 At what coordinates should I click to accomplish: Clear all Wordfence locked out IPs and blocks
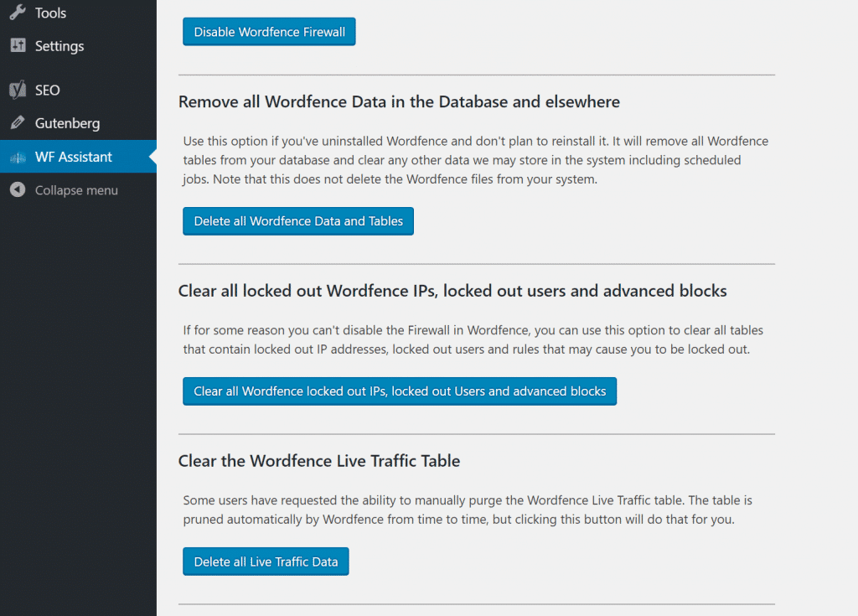click(x=400, y=391)
